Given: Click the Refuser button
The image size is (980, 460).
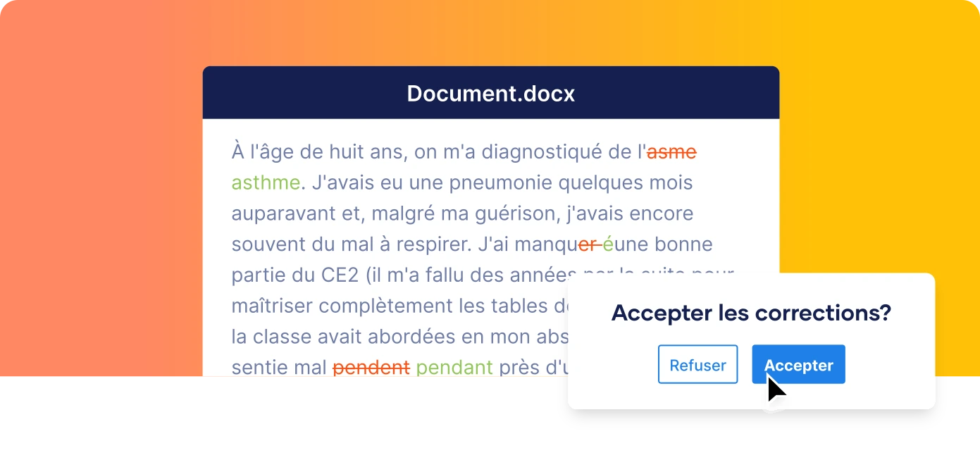Looking at the screenshot, I should [x=697, y=364].
